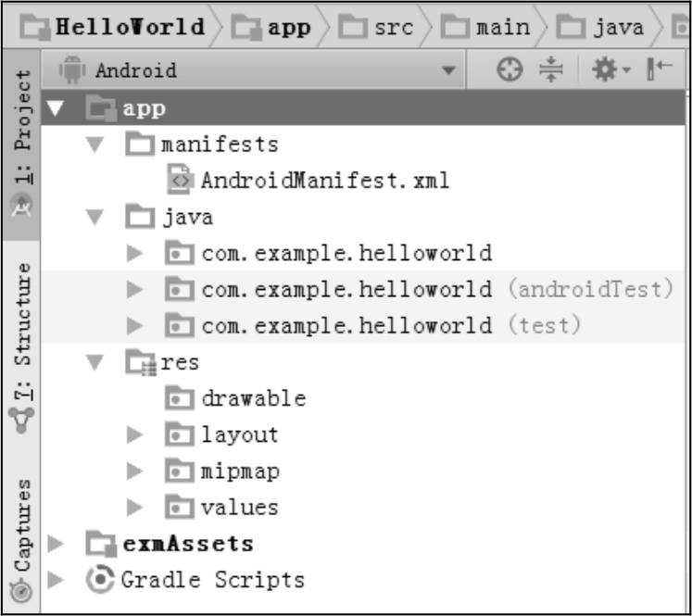Click the Gradle Scripts icon
The height and width of the screenshot is (616, 692).
pyautogui.click(x=101, y=580)
